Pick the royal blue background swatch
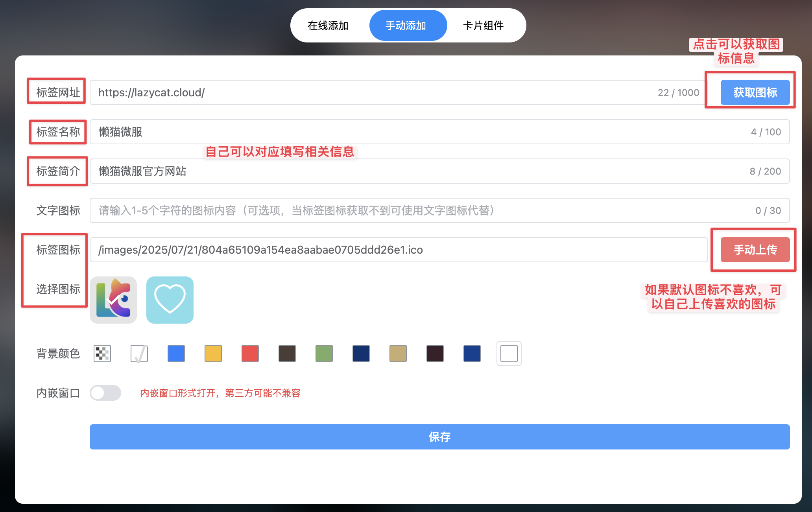Viewport: 812px width, 512px height. click(x=472, y=354)
